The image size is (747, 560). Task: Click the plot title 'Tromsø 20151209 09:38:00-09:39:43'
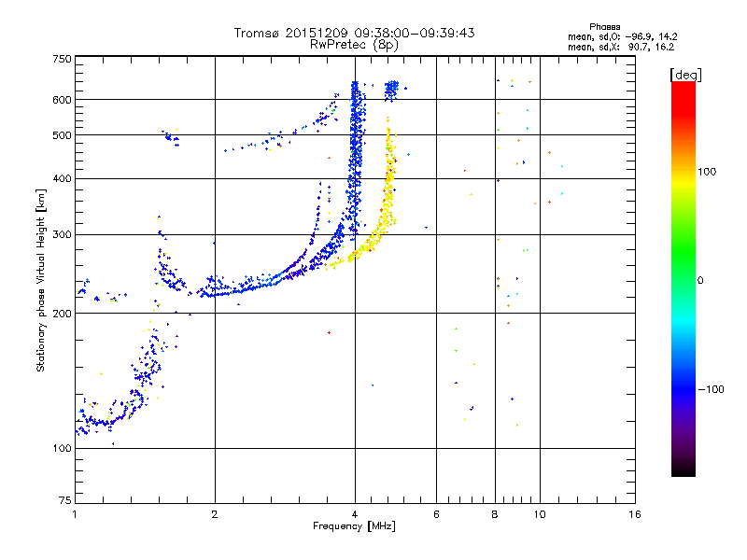354,33
